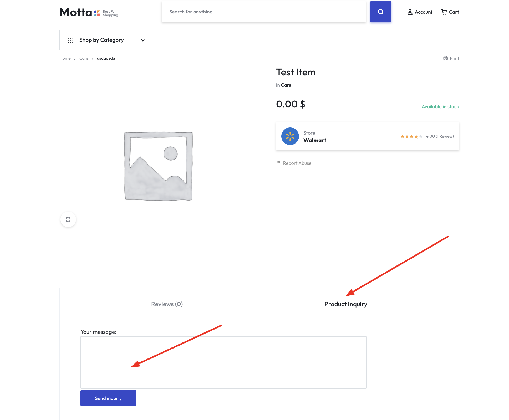Image resolution: width=509 pixels, height=420 pixels.
Task: Click the 4.00 (1 Review) text
Action: pos(440,136)
